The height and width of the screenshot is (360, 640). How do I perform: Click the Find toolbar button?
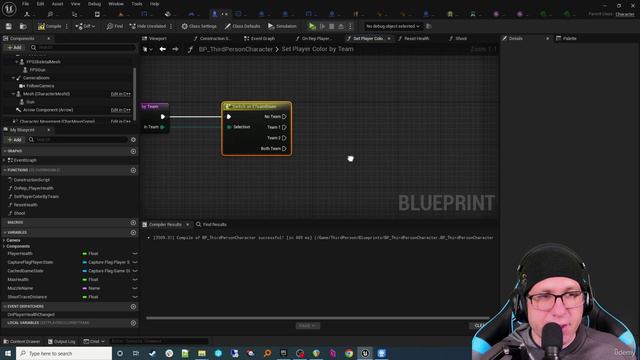[x=115, y=26]
